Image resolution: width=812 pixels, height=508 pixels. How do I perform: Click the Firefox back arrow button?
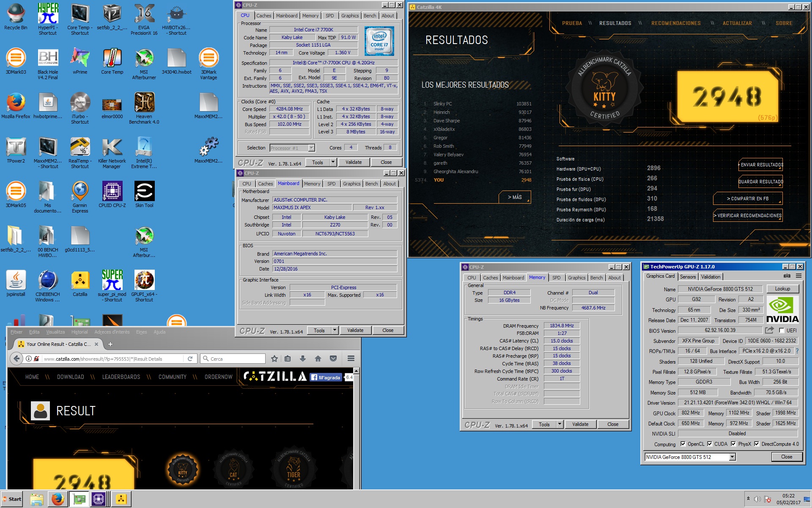pos(16,359)
